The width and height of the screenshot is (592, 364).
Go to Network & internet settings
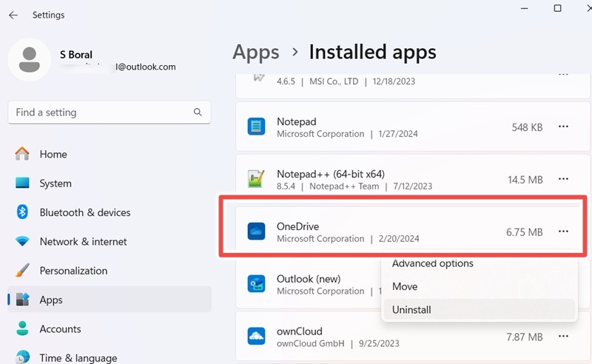[x=110, y=241]
